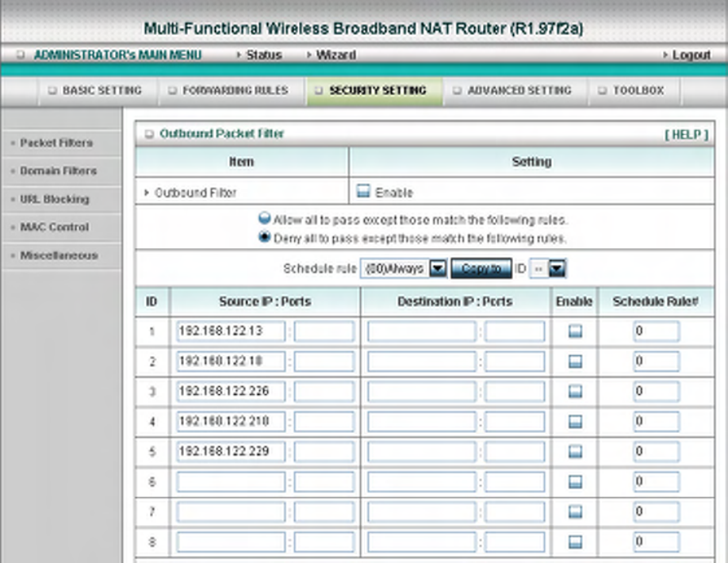This screenshot has width=728, height=563.
Task: Toggle Enable checkbox for rule 3
Action: 575,392
